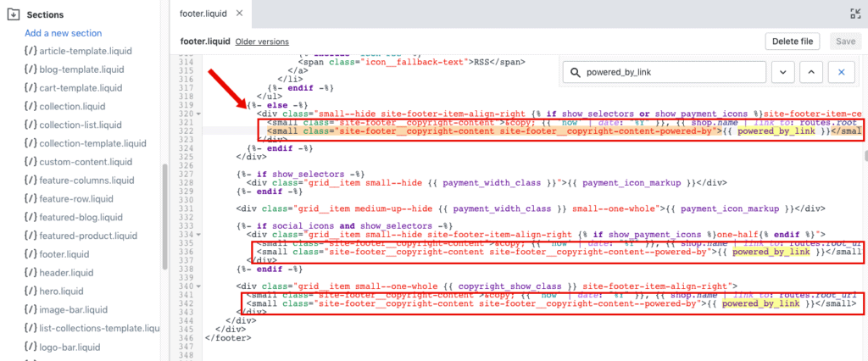
Task: Fold code at line 340 arrow
Action: pyautogui.click(x=198, y=286)
